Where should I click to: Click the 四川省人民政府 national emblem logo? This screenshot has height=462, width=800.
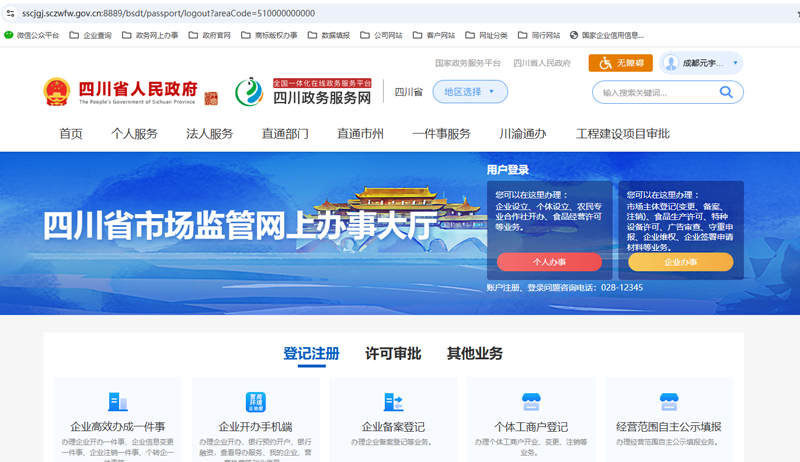55,92
